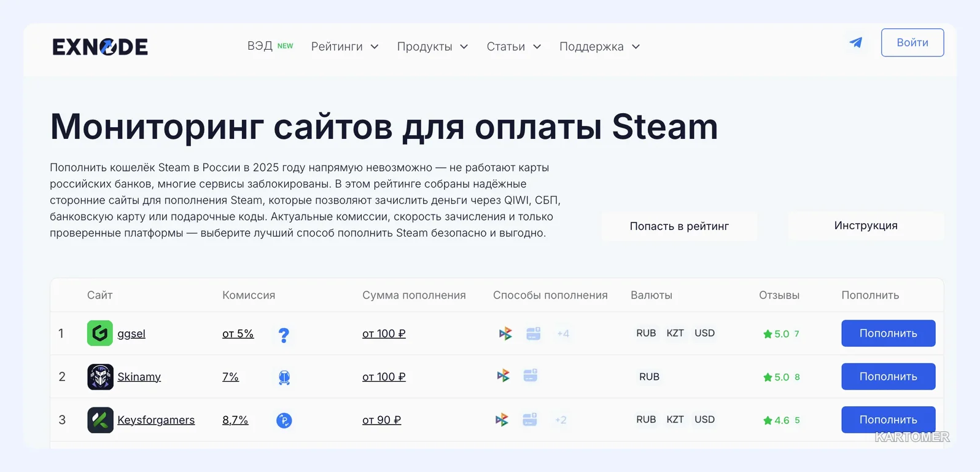Click the 5.0 rating with 7 reviews

(x=781, y=334)
